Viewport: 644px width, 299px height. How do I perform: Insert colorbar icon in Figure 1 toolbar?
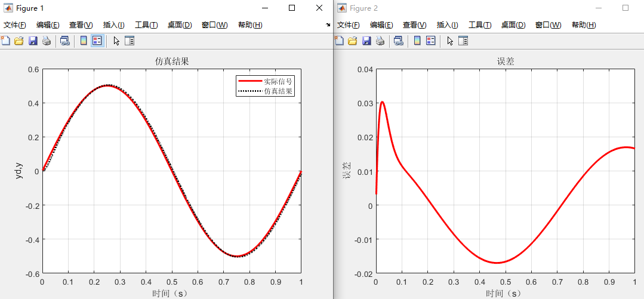[x=84, y=41]
